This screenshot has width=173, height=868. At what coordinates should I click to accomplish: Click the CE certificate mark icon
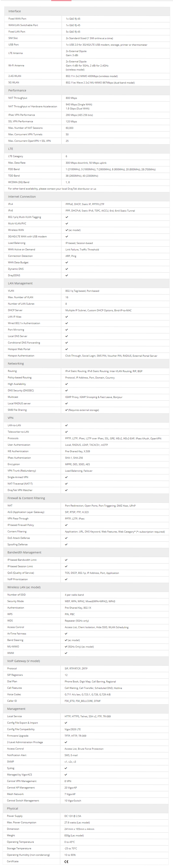tap(66, 862)
